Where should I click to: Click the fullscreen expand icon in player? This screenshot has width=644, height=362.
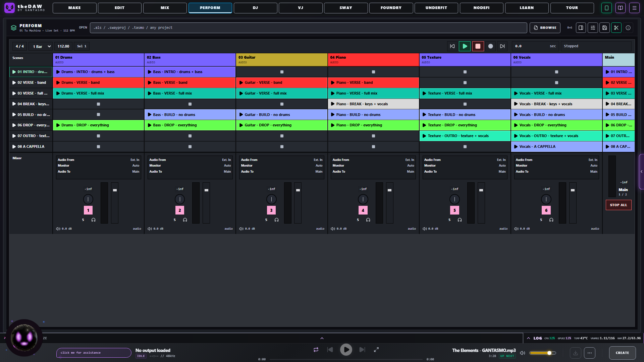376,350
